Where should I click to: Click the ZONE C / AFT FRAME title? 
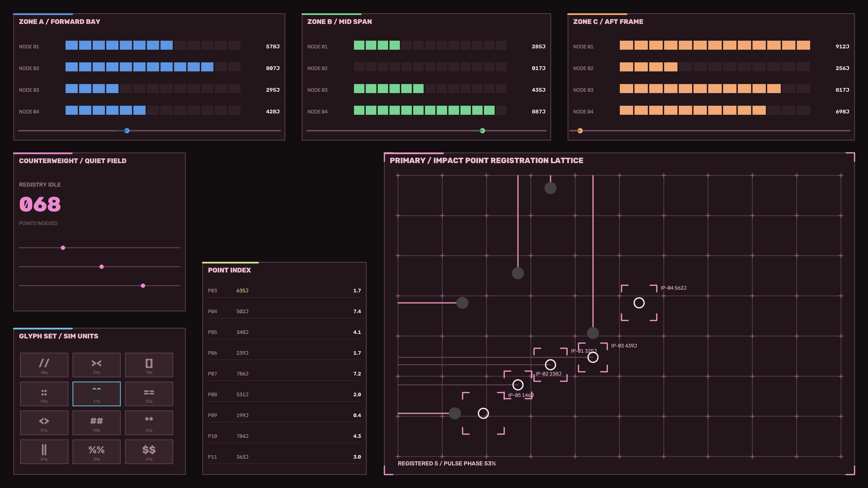pos(608,21)
